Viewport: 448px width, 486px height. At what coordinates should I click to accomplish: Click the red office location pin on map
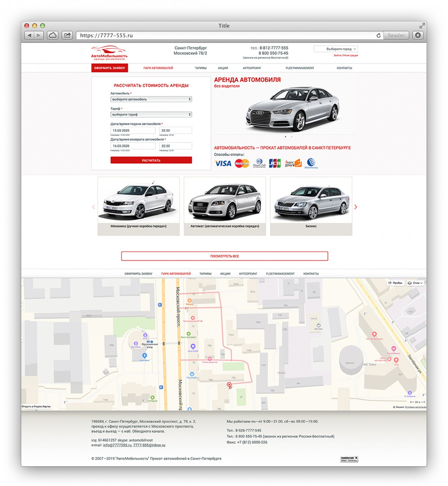coord(229,385)
